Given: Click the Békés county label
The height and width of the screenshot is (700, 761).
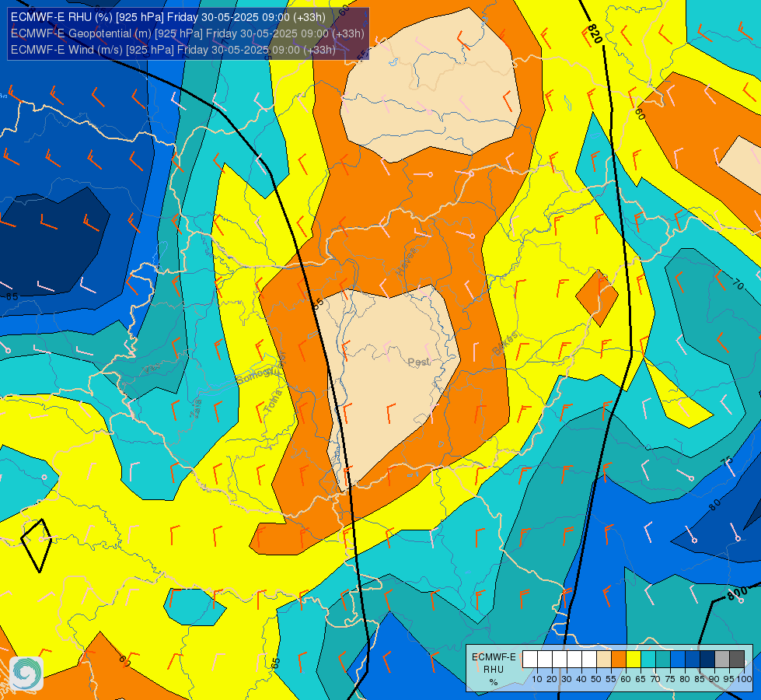Looking at the screenshot, I should click(505, 344).
